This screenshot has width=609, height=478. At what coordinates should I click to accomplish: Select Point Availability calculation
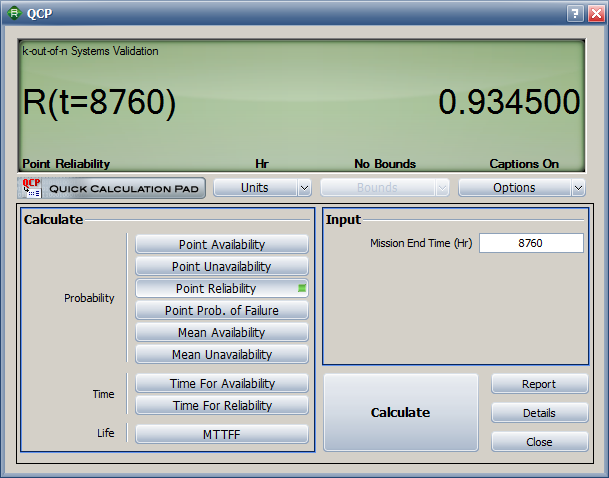point(222,244)
